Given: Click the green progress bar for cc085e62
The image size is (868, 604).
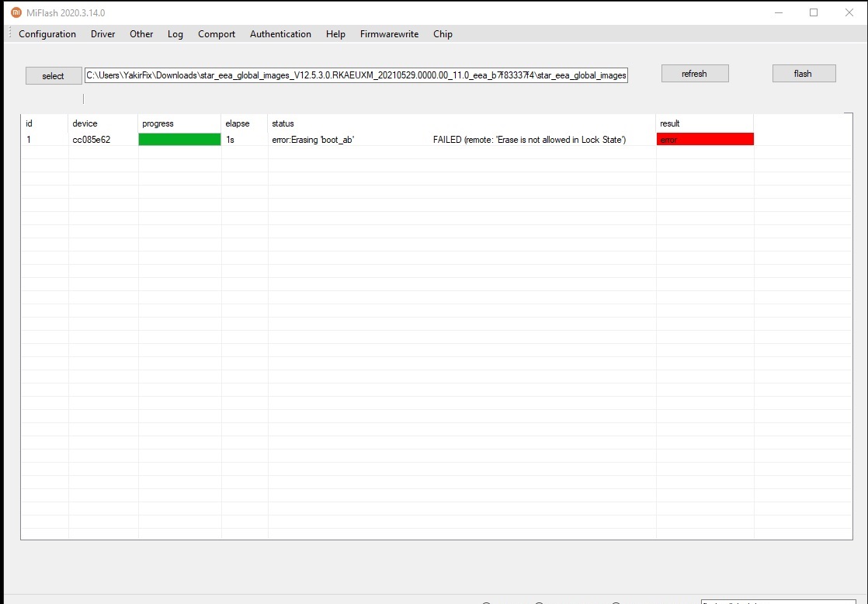Looking at the screenshot, I should pos(179,140).
